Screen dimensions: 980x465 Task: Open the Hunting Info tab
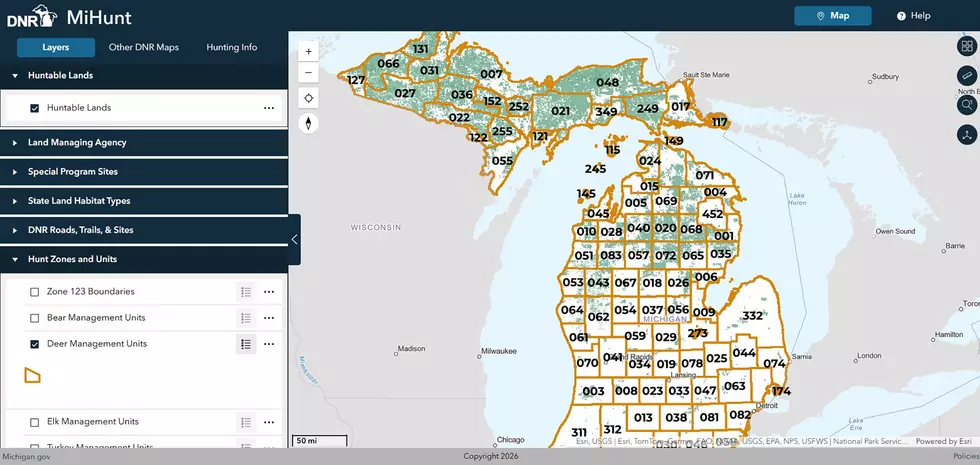(231, 48)
